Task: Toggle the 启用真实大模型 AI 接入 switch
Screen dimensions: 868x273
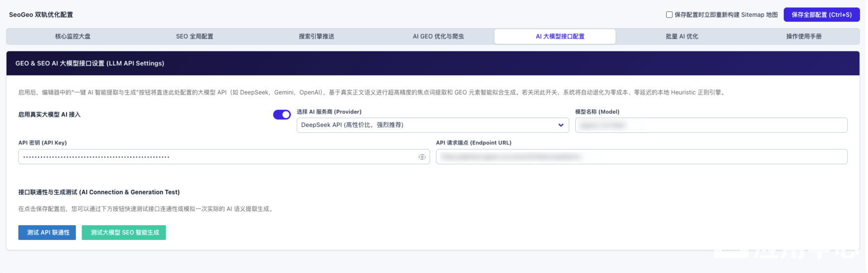Action: pos(282,115)
